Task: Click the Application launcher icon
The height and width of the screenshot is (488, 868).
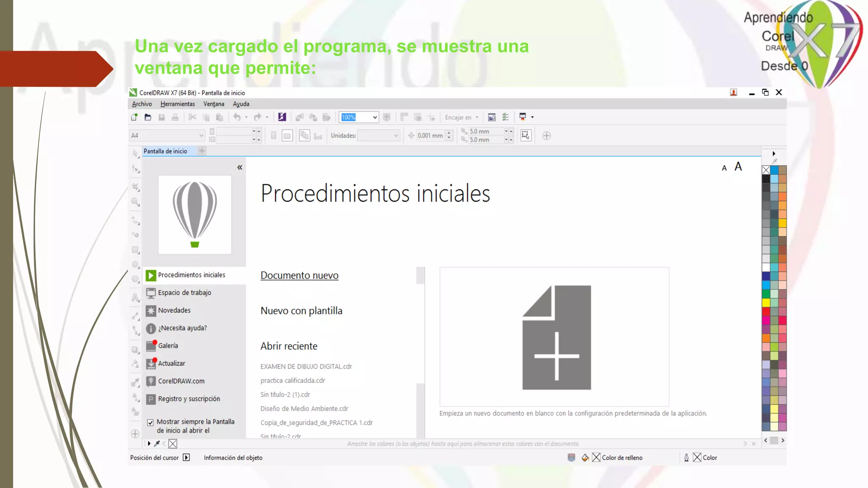Action: tap(523, 117)
